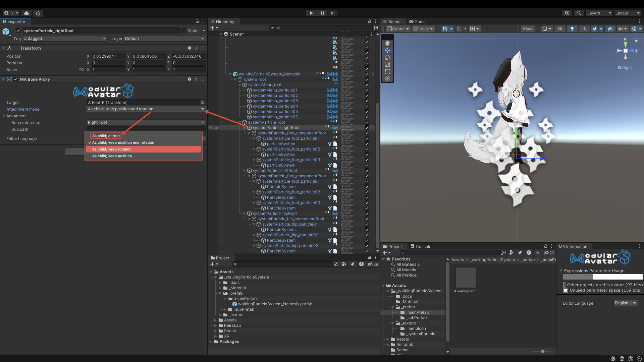Click the Play button
This screenshot has width=644, height=362.
pos(311,13)
